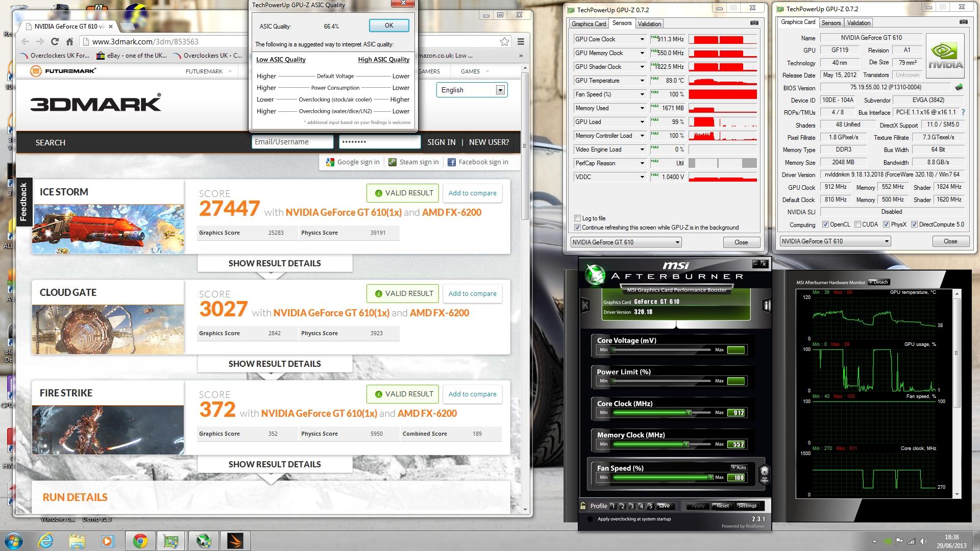Image resolution: width=980 pixels, height=551 pixels.
Task: Switch to Chrome on the taskbar
Action: pyautogui.click(x=140, y=540)
